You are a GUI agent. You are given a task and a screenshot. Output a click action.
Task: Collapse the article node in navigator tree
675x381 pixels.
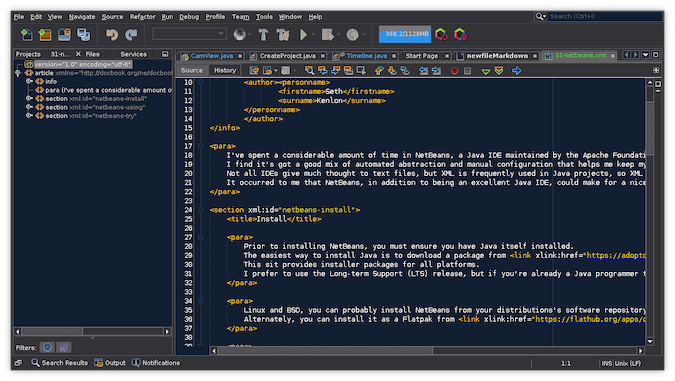(x=18, y=73)
